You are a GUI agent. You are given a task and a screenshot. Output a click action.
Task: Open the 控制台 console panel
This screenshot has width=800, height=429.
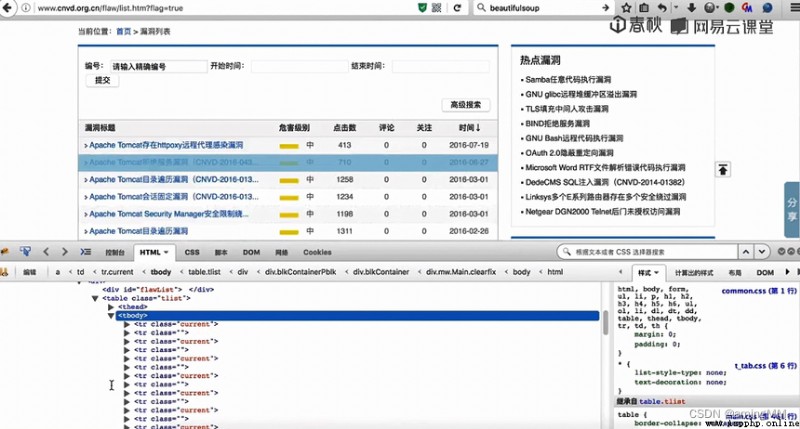(x=115, y=253)
